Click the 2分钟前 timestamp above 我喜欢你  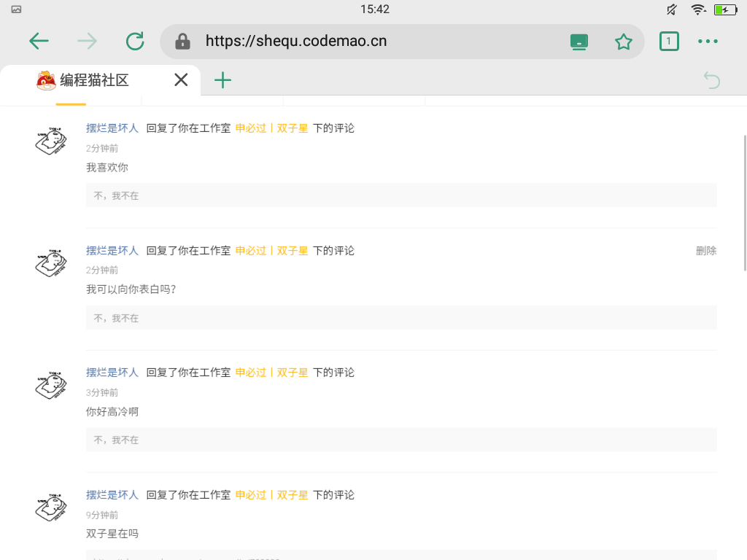click(x=102, y=149)
